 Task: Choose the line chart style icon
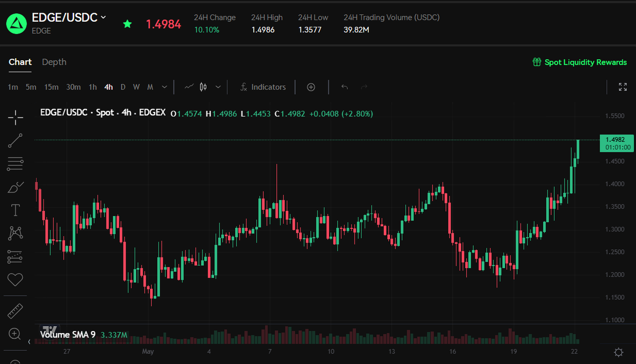point(189,87)
